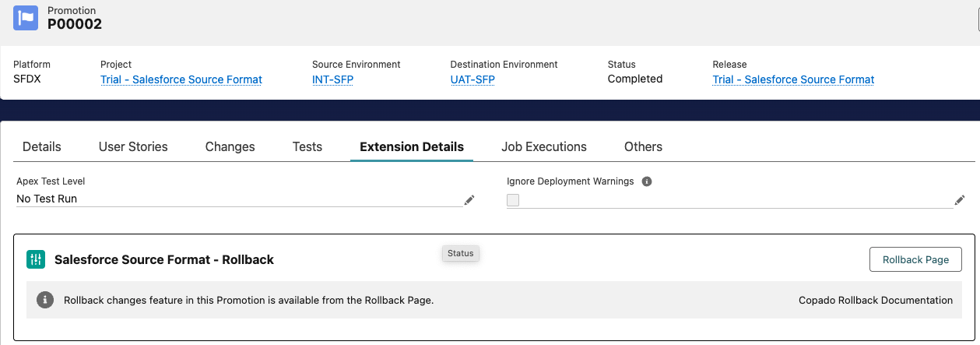Open the INT-SFP source environment link
This screenshot has width=980, height=345.
(x=332, y=79)
